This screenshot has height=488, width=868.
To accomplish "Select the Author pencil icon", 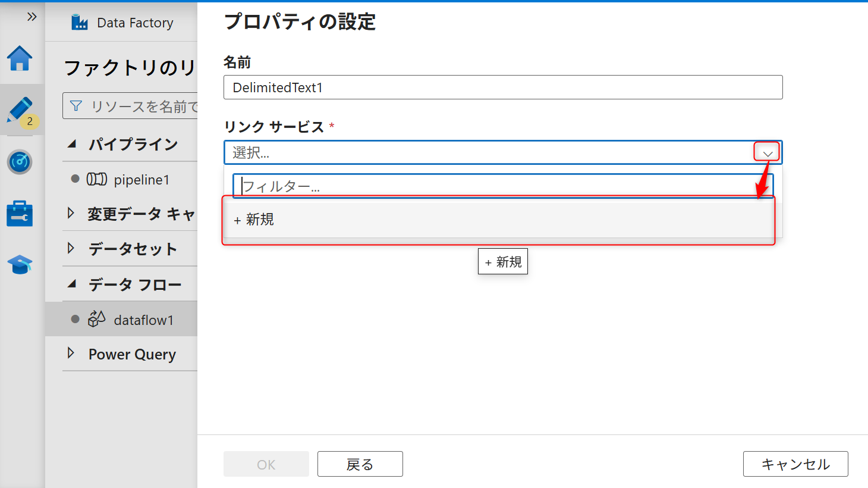I will pyautogui.click(x=20, y=110).
